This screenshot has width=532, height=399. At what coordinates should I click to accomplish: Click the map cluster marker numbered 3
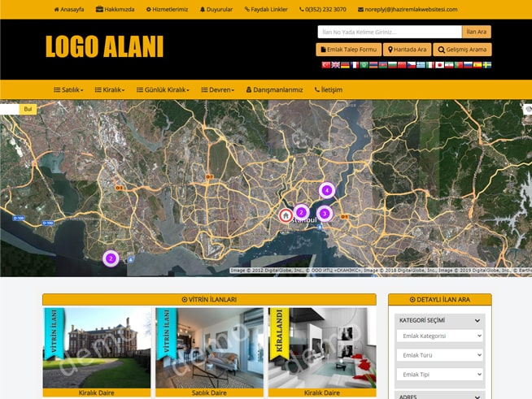324,214
